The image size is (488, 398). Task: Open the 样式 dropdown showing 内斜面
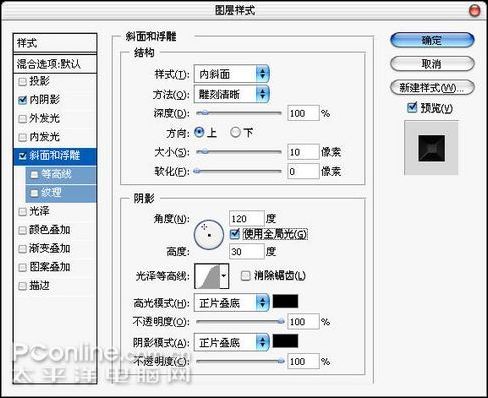point(231,74)
